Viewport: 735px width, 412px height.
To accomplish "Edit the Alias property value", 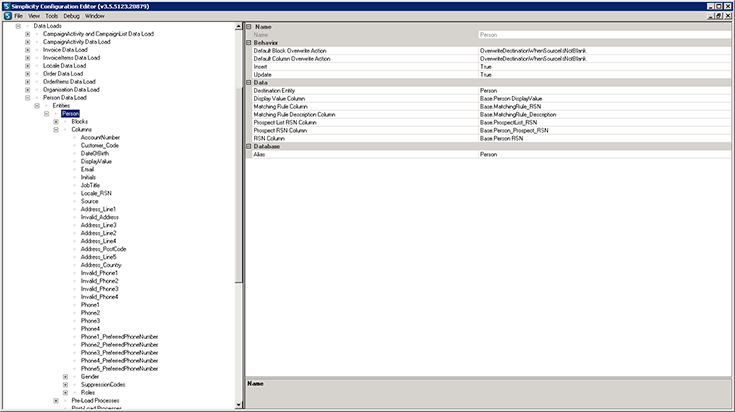I will tap(604, 154).
